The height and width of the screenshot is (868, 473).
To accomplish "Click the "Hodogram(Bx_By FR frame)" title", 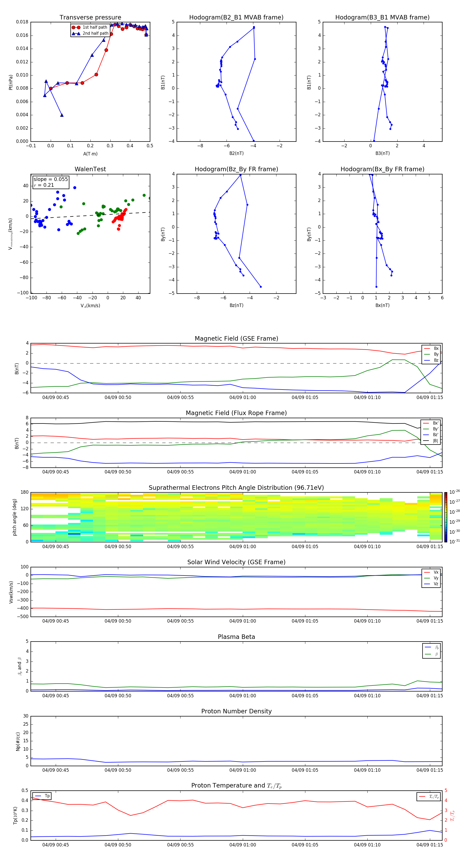I will click(382, 169).
